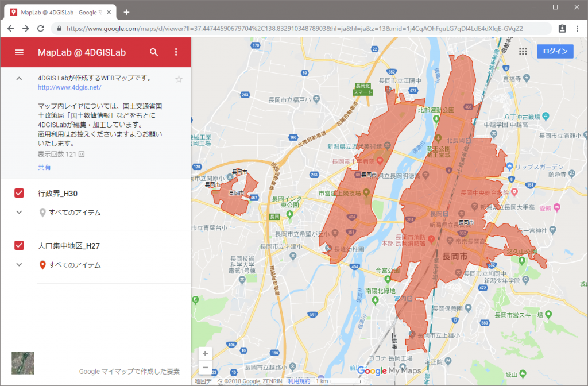Click the リップスガーデン shopping marker

[509, 166]
